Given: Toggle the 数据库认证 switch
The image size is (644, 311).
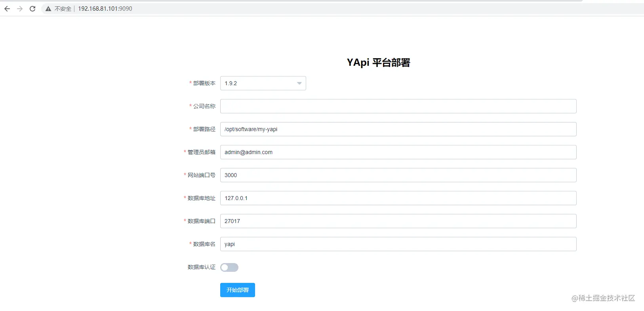Looking at the screenshot, I should [229, 267].
